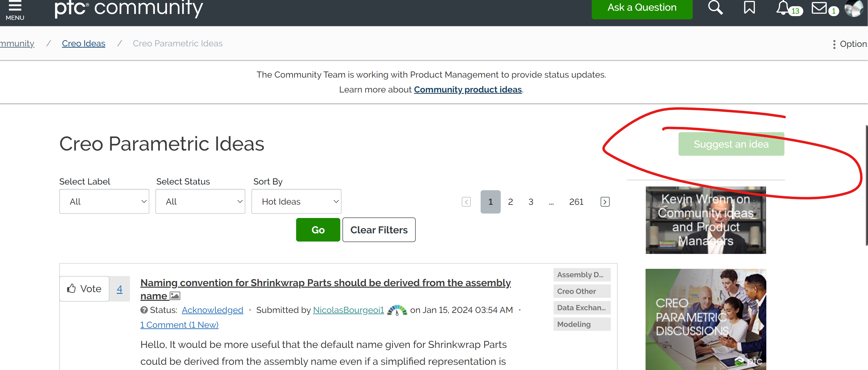Open your profile avatar menu
Screen dimensions: 868x370
(x=854, y=8)
